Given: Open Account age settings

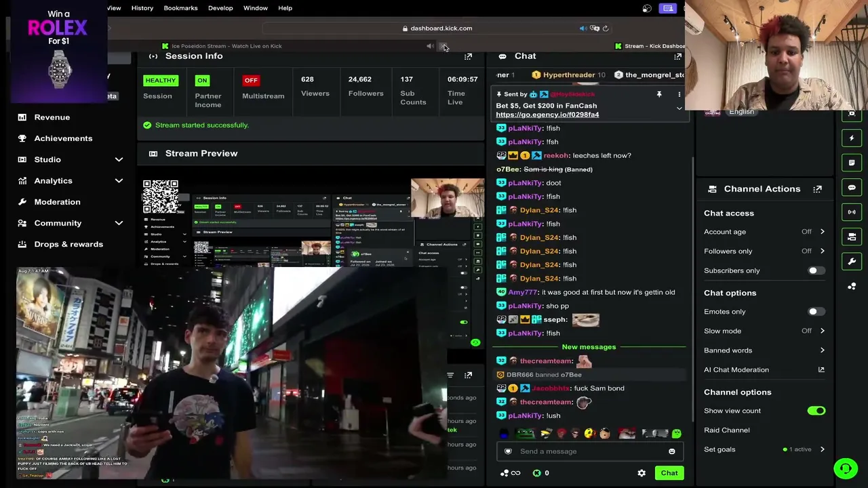Looking at the screenshot, I should click(x=764, y=232).
